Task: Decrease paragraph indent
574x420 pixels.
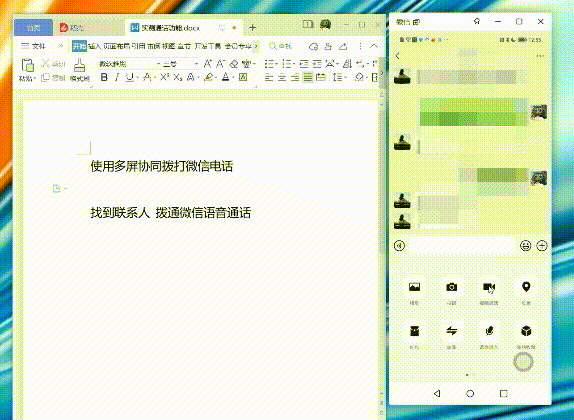Action: 304,64
